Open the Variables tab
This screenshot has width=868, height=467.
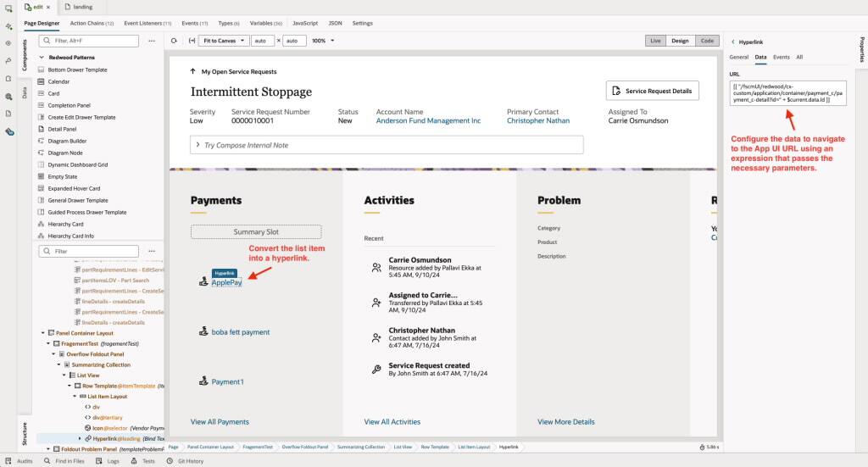point(265,23)
